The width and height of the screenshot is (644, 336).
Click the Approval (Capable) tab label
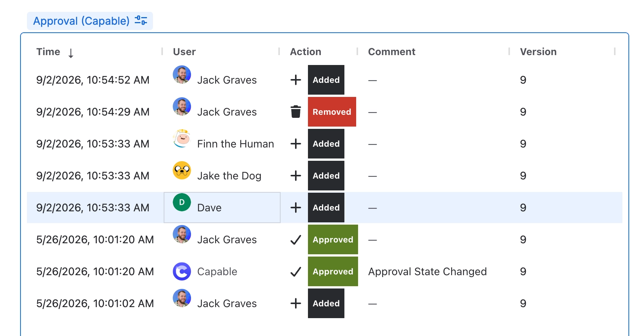81,21
